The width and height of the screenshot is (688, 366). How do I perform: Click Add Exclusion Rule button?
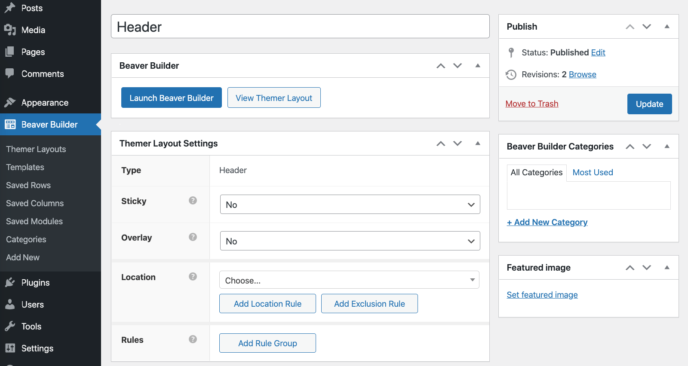pos(369,304)
